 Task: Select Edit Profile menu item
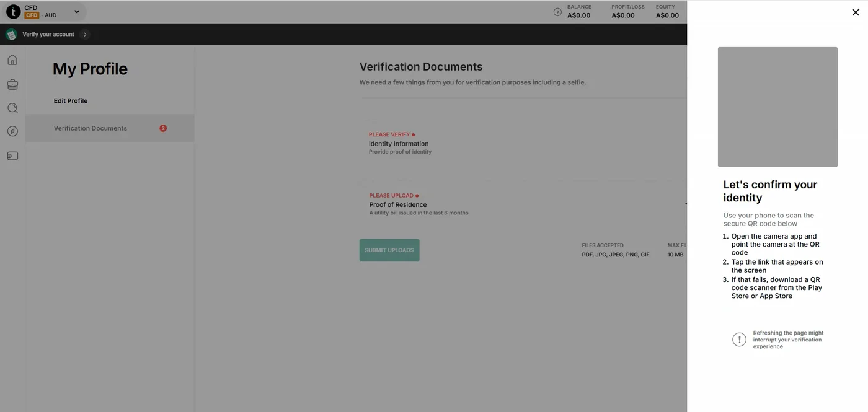71,101
